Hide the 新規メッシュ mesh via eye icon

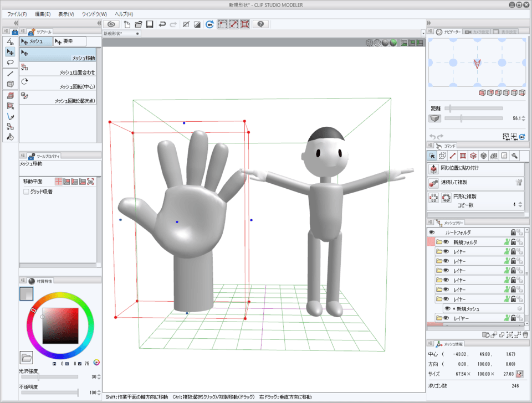click(448, 309)
